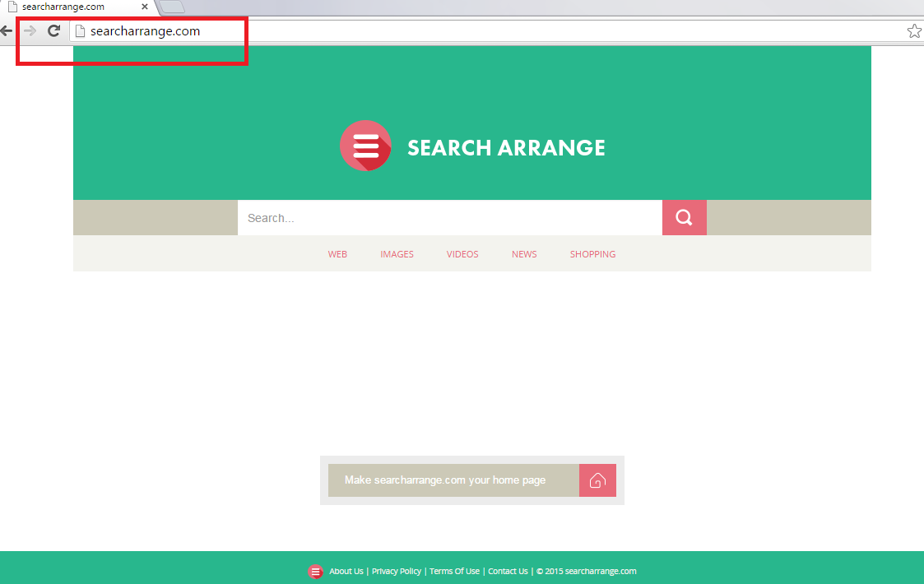Reload the page with refresh icon
The width and height of the screenshot is (924, 584).
pyautogui.click(x=53, y=31)
